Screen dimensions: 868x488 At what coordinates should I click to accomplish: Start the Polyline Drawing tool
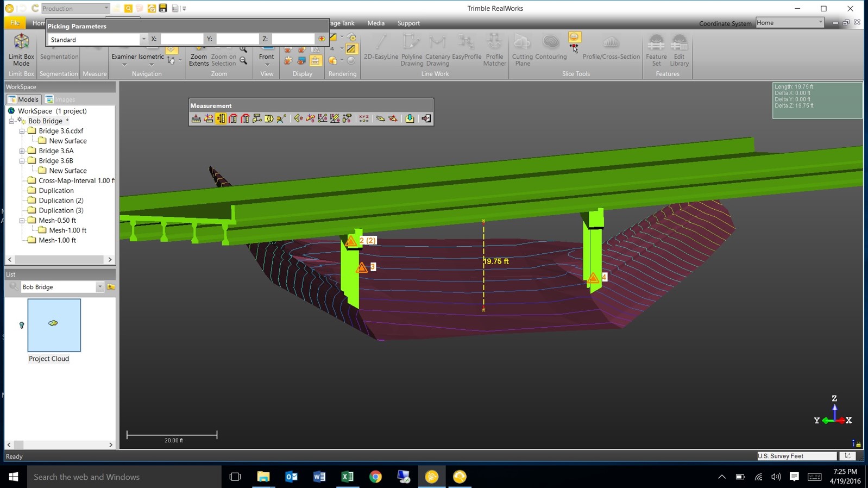point(412,50)
